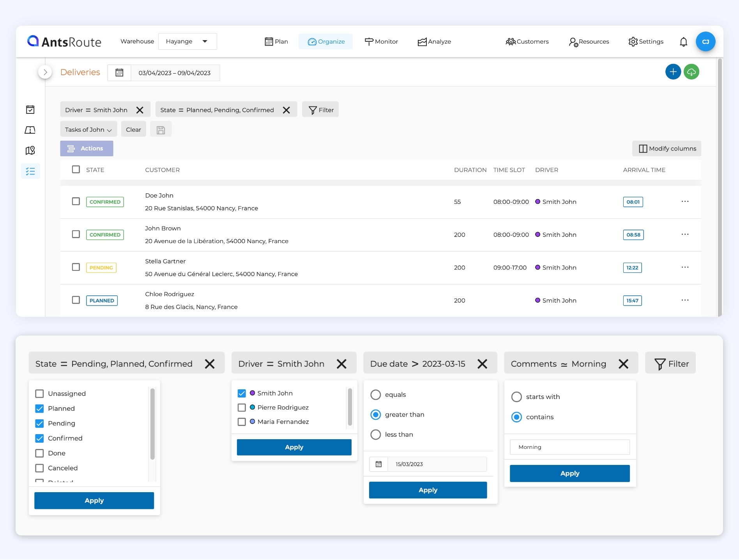Open row options for Stella Gartner delivery
739x560 pixels.
(x=685, y=267)
